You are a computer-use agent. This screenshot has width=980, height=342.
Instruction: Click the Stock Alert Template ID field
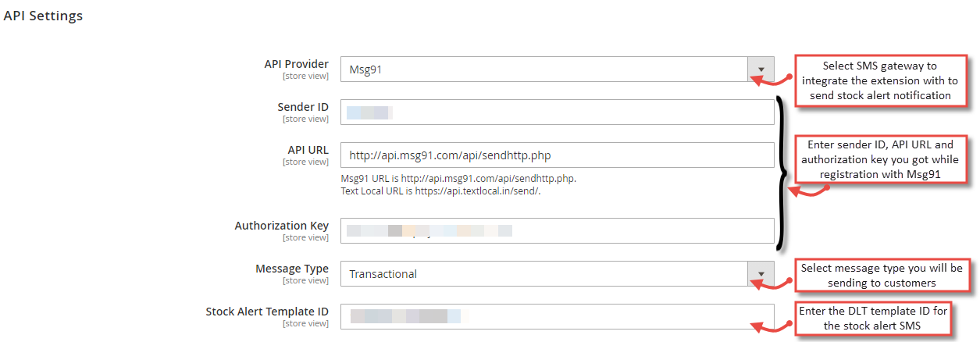pos(558,316)
